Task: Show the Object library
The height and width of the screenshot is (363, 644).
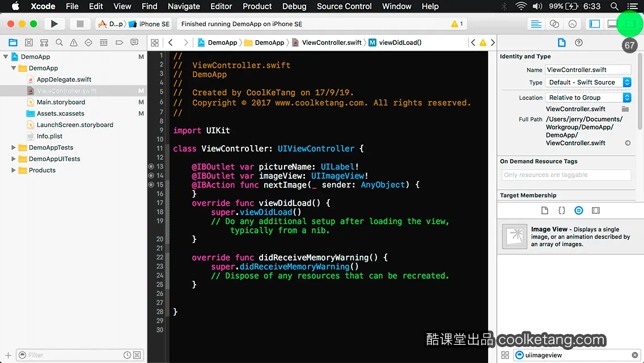Action: (x=579, y=210)
